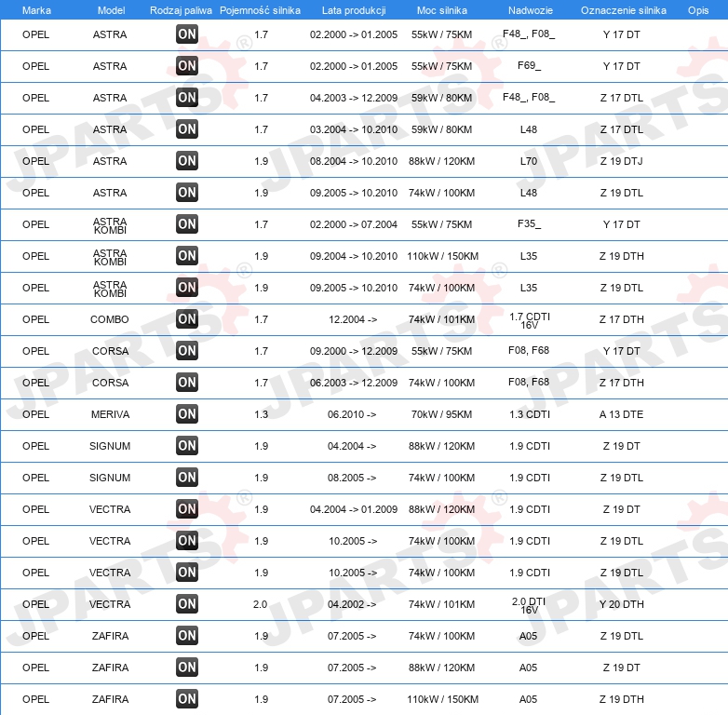Click ON icon in ASTRA 03.2004 L48 row
This screenshot has height=715, width=728.
pyautogui.click(x=187, y=129)
